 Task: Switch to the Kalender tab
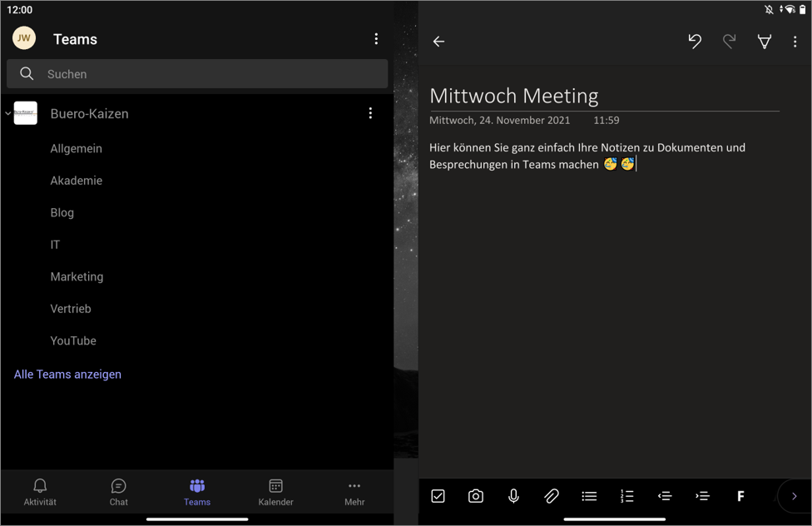pos(276,493)
